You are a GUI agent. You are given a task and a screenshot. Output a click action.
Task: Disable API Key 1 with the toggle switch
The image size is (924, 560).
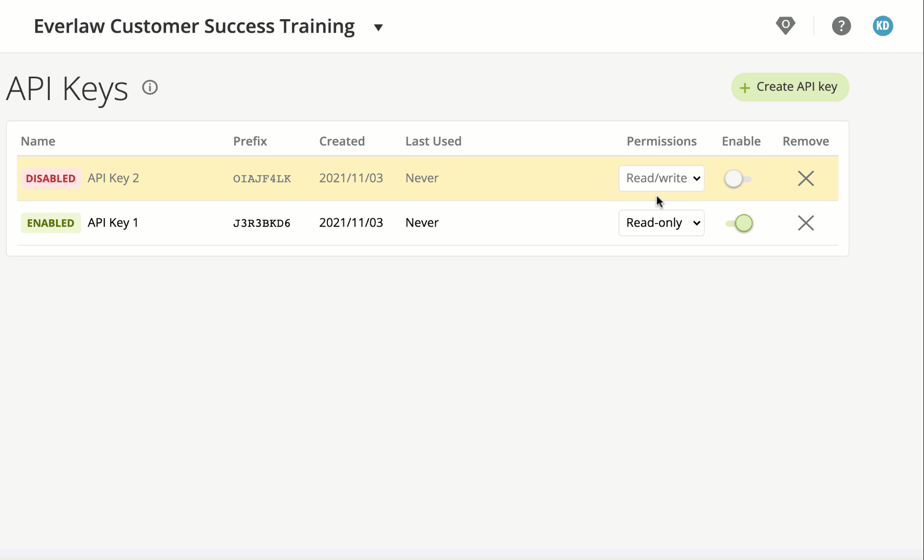tap(739, 223)
